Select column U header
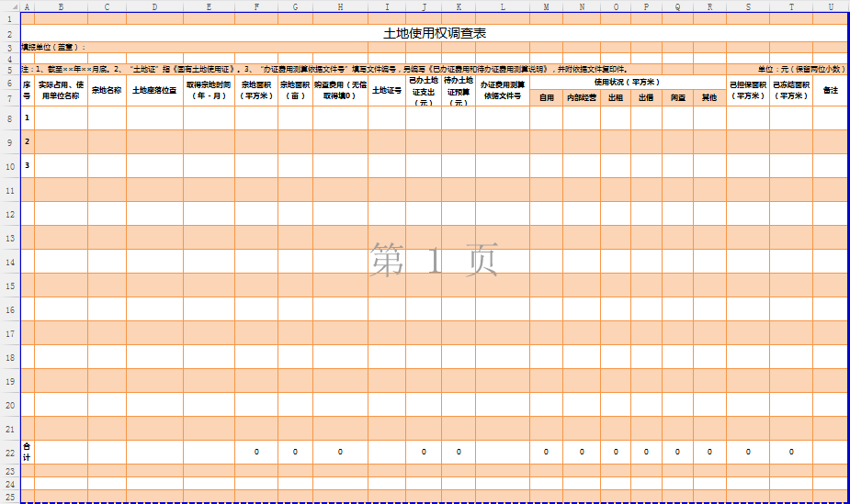The width and height of the screenshot is (850, 504). pos(830,6)
